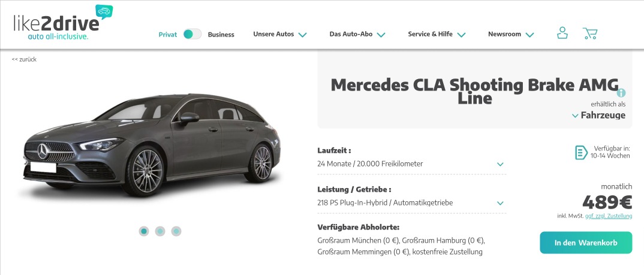Expand the Fahrzeuge selector
This screenshot has height=275, width=644.
tap(599, 116)
